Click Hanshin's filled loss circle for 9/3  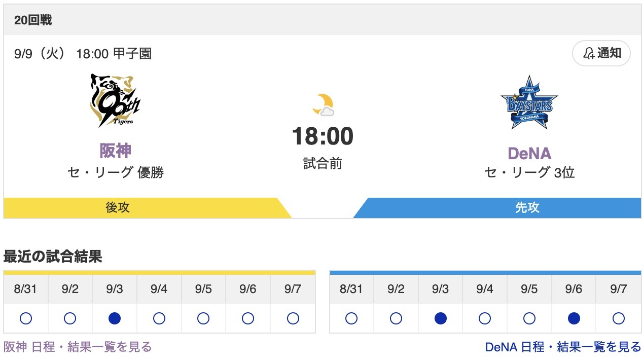pos(115,318)
